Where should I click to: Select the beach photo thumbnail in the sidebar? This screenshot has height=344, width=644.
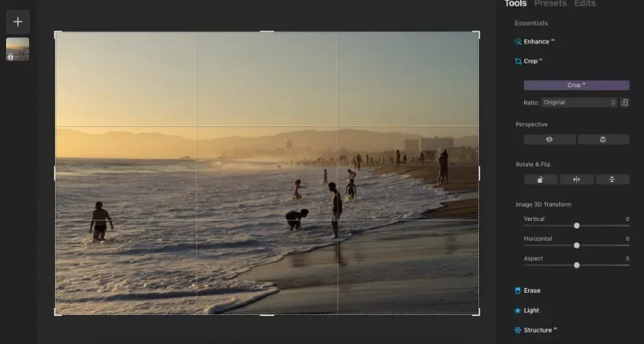pyautogui.click(x=18, y=50)
